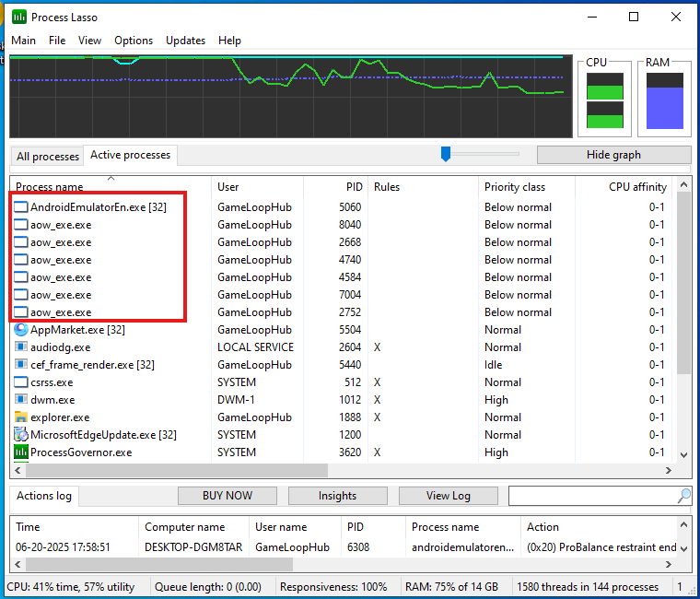Open the View menu
The image size is (700, 599).
(89, 41)
